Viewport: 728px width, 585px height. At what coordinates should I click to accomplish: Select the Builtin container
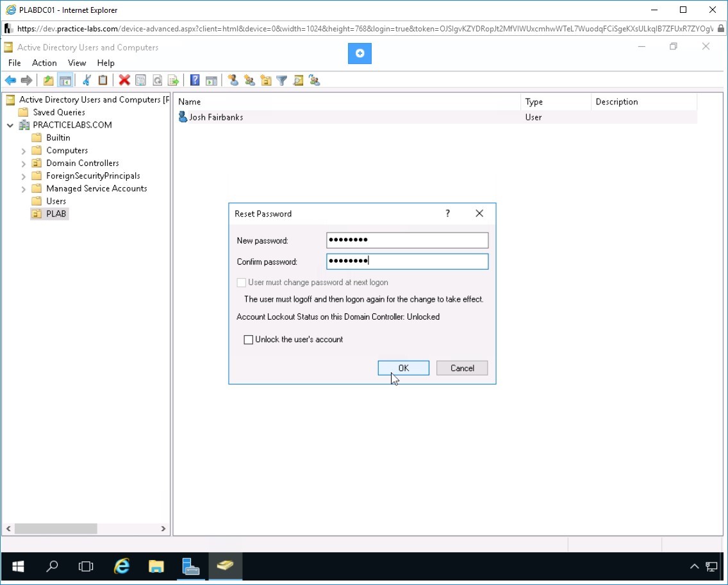[x=58, y=137]
